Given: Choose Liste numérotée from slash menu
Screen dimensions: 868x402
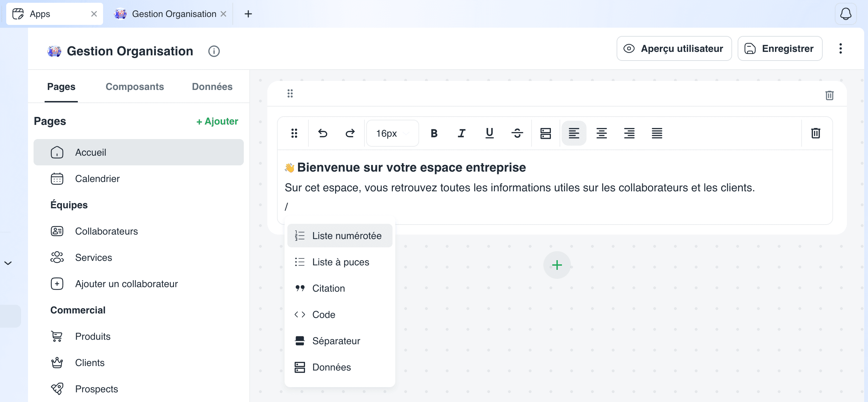Looking at the screenshot, I should pos(340,236).
